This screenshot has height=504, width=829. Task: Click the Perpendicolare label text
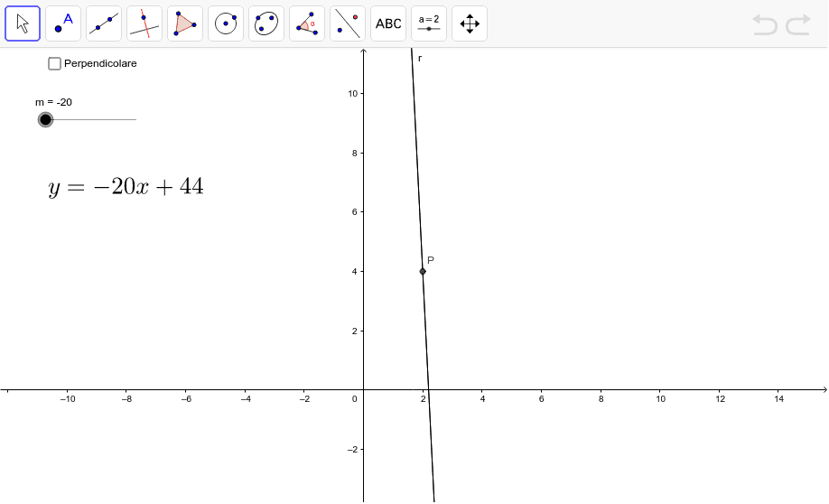[x=100, y=63]
